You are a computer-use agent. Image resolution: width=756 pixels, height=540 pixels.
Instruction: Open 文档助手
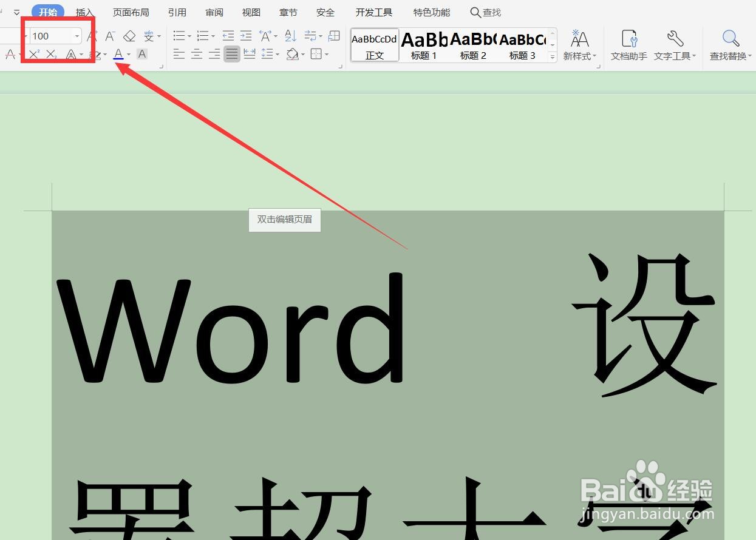[629, 45]
